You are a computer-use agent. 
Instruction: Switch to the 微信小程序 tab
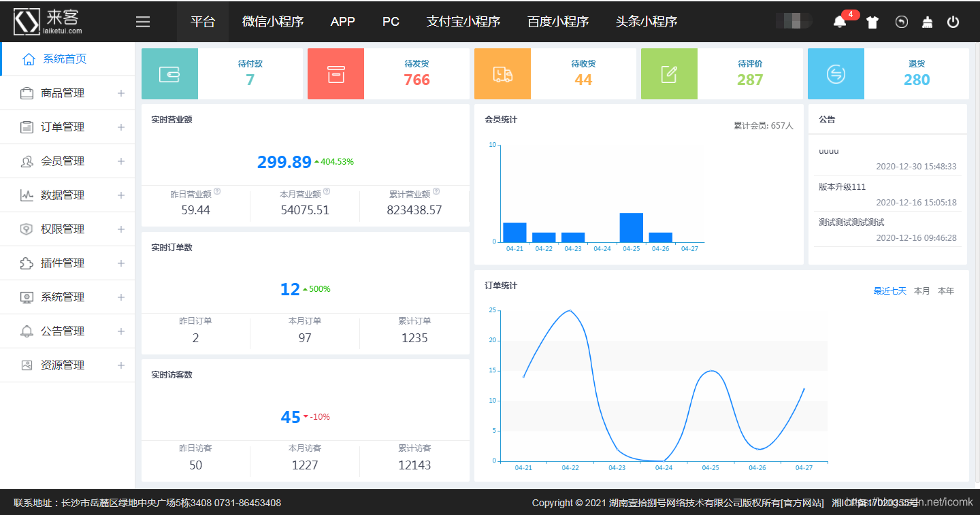point(273,22)
